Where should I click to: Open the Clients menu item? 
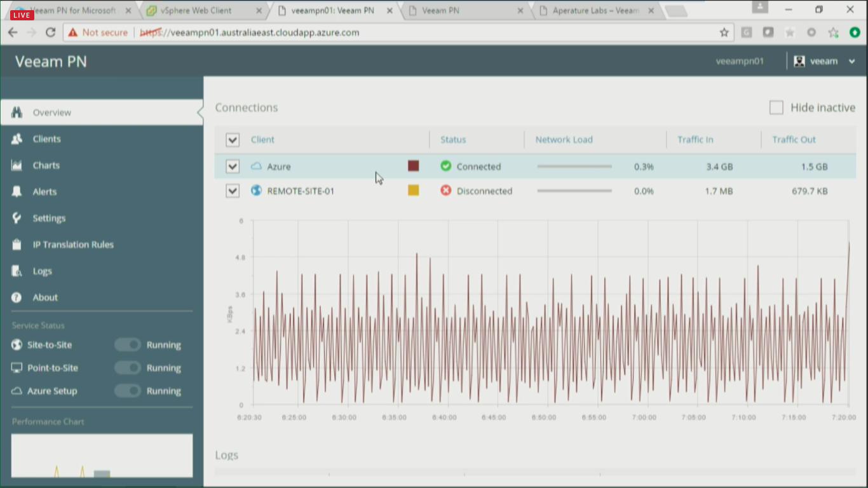click(102, 139)
